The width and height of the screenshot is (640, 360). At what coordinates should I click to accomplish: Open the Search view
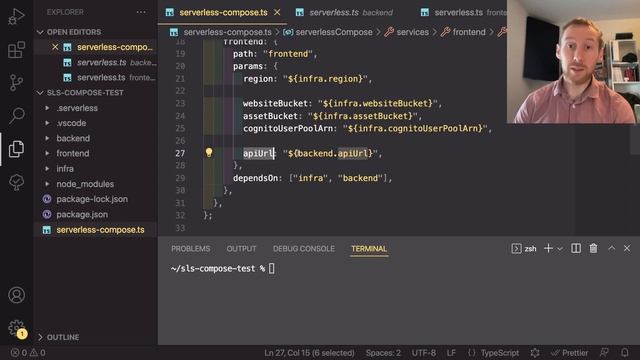16,115
